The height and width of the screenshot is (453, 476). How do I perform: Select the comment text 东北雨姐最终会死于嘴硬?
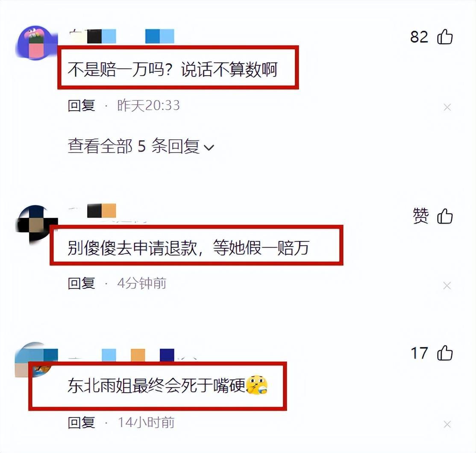coord(156,385)
